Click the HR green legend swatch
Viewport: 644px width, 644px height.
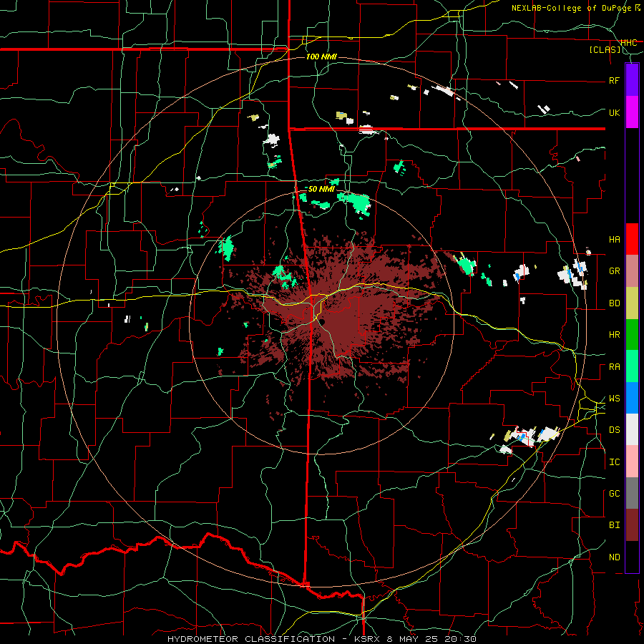[632, 335]
